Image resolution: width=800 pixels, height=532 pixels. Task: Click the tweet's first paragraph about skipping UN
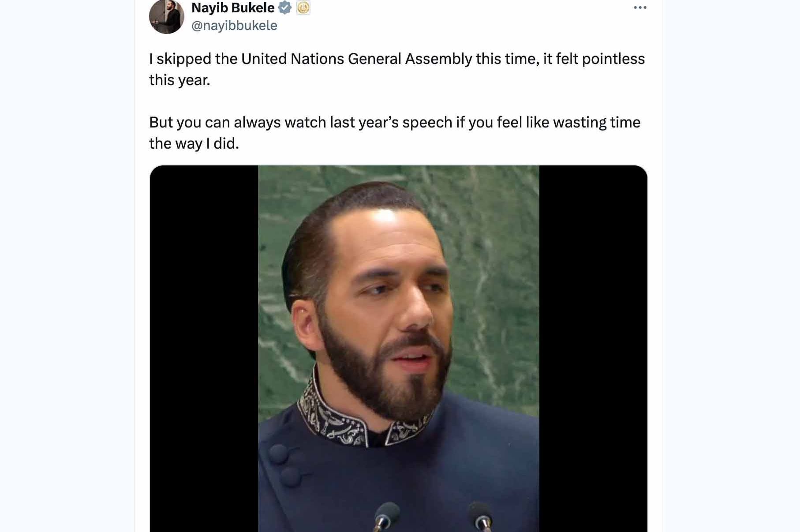coord(397,69)
